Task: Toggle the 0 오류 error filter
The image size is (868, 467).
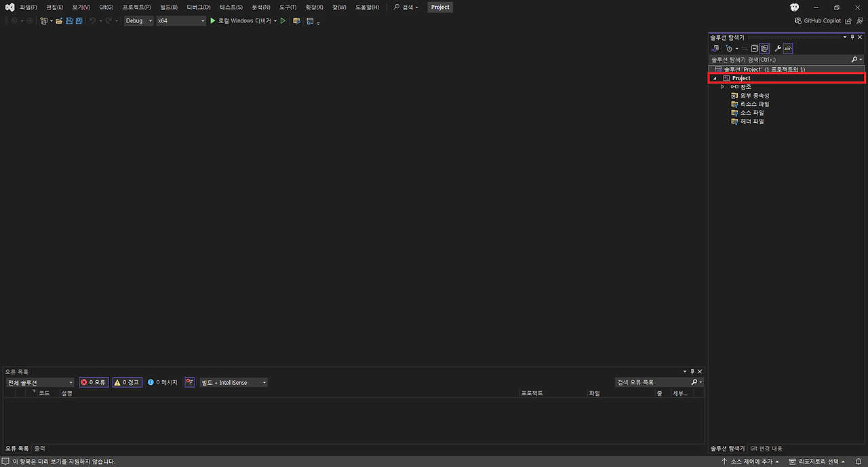Action: pos(93,381)
